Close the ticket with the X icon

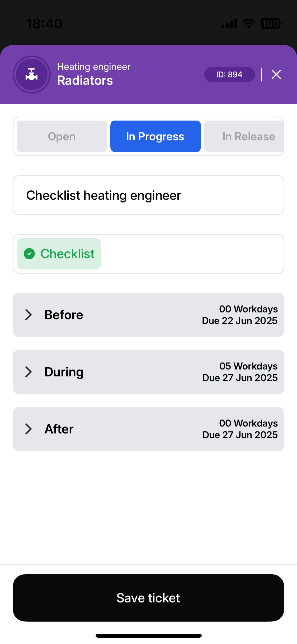pyautogui.click(x=276, y=75)
